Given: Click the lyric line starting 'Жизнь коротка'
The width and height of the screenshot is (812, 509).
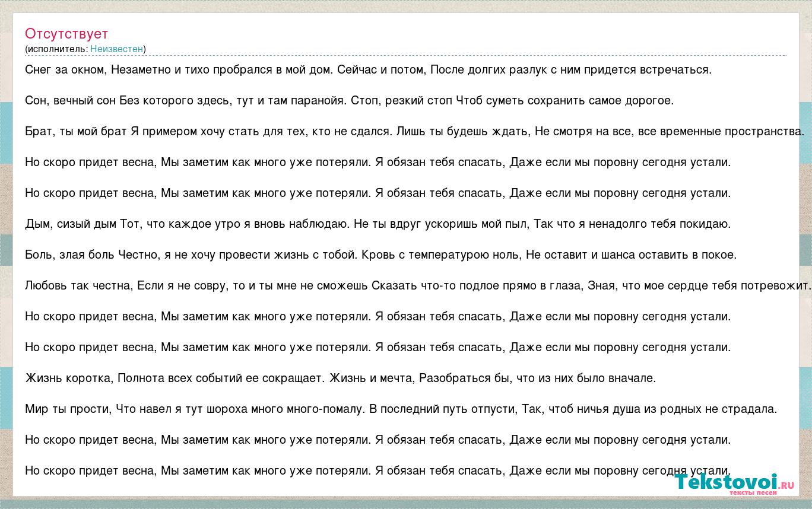Looking at the screenshot, I should coord(341,378).
